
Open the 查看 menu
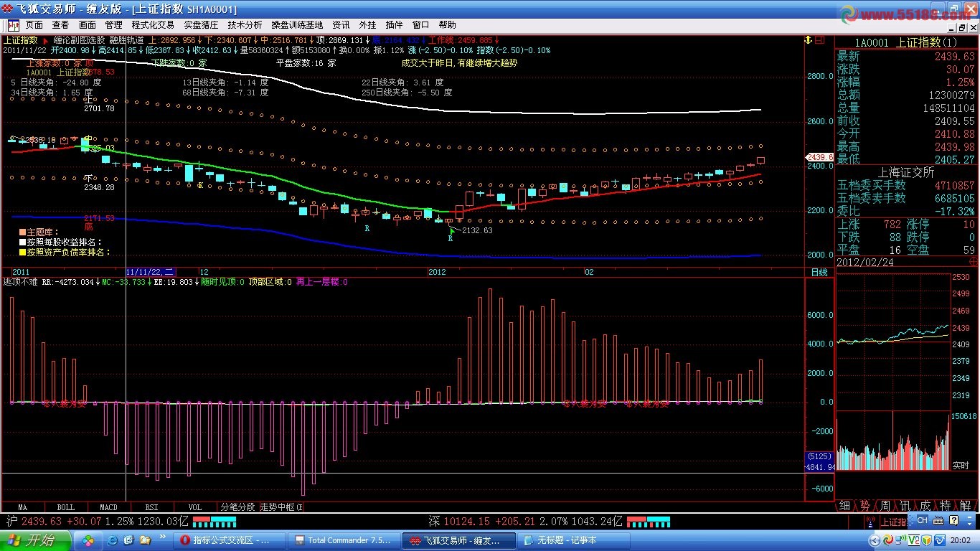[60, 25]
